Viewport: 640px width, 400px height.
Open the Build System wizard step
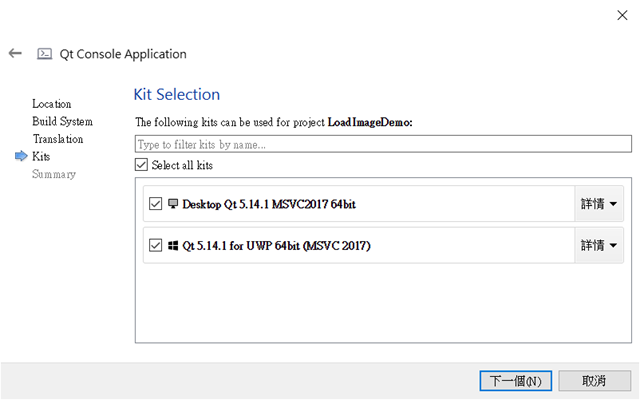[x=62, y=122]
